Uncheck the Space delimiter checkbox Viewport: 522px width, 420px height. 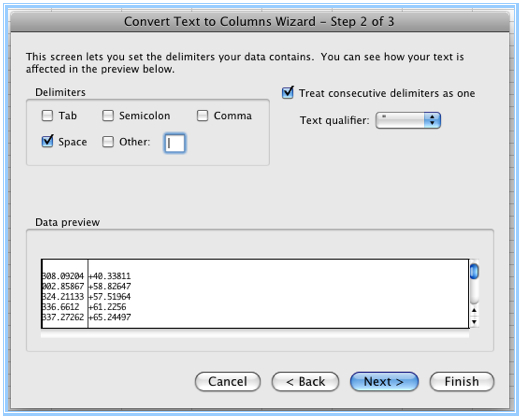coord(47,141)
